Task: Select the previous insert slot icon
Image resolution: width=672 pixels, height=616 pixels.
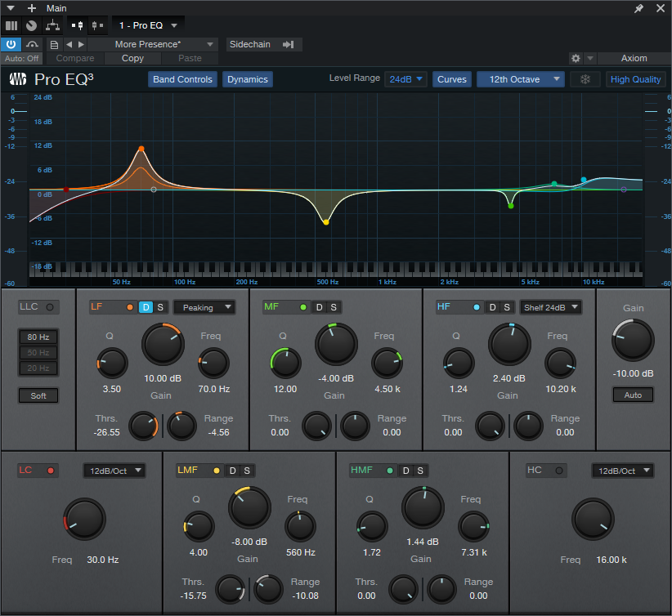Action: [77, 25]
